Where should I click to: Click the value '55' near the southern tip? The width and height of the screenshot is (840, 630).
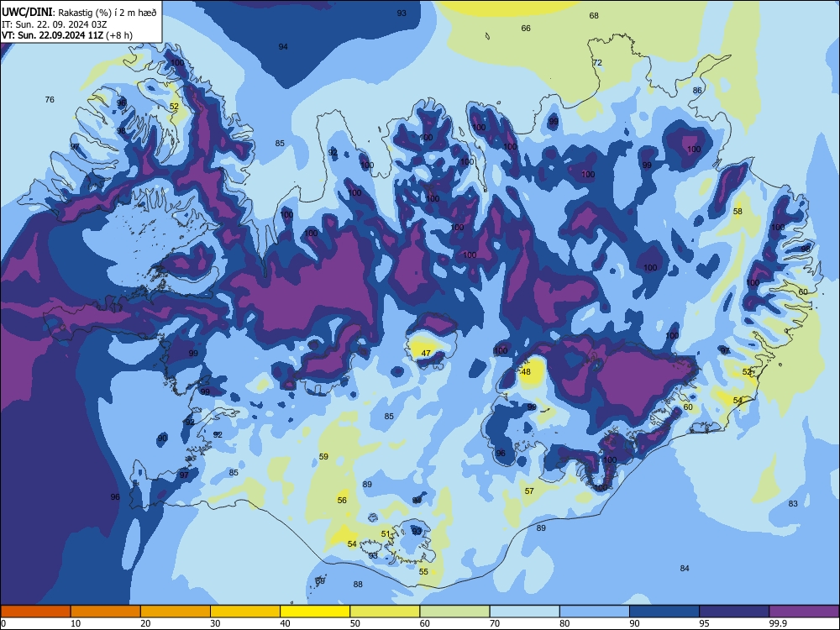(423, 572)
